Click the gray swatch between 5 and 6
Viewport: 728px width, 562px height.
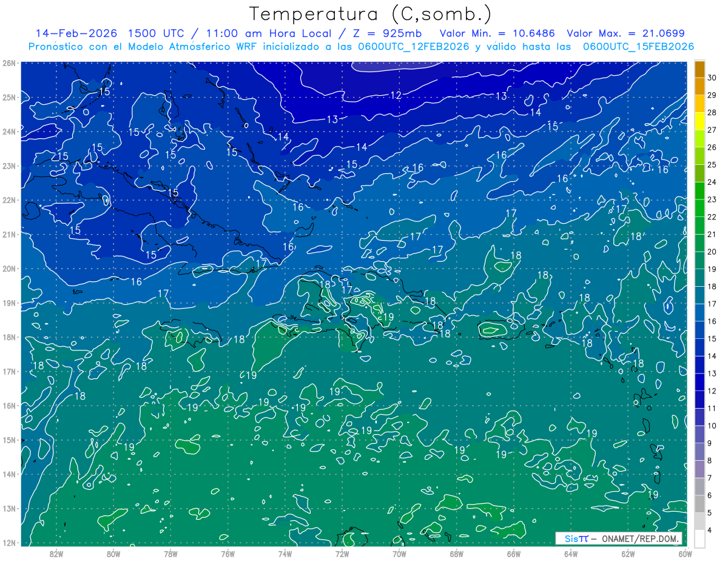699,504
